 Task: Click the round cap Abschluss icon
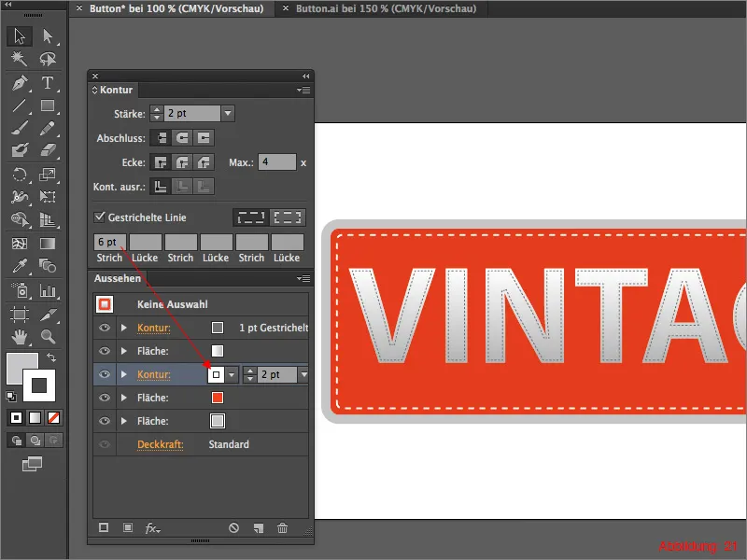tap(182, 137)
